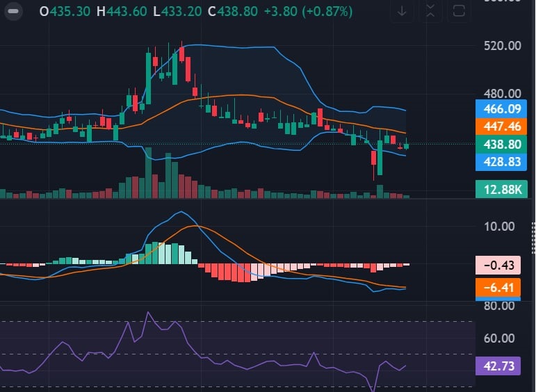Click the round symbol logo at top left
This screenshot has width=536, height=392.
[13, 11]
